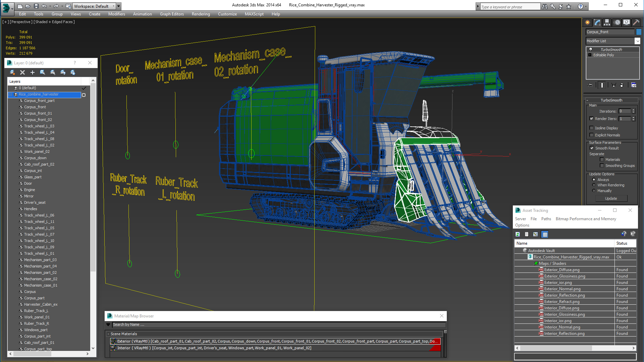
Task: Open the Create command panel tab
Action: point(588,22)
